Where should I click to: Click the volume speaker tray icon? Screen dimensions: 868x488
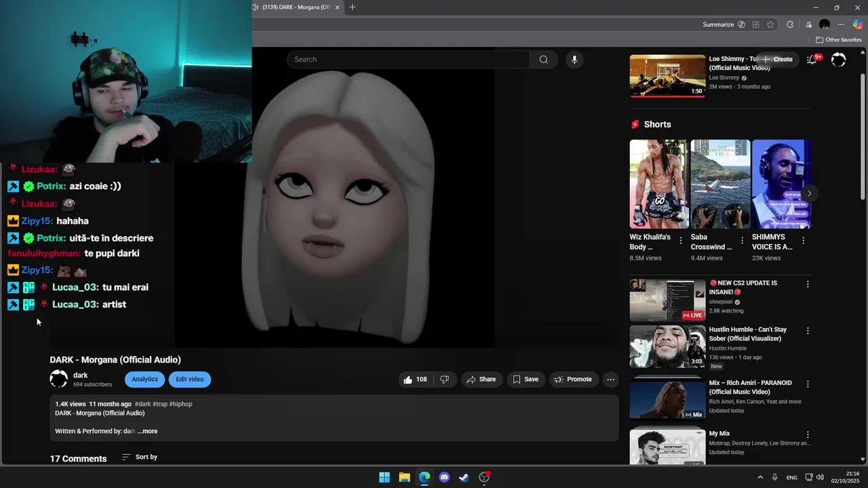(x=820, y=477)
